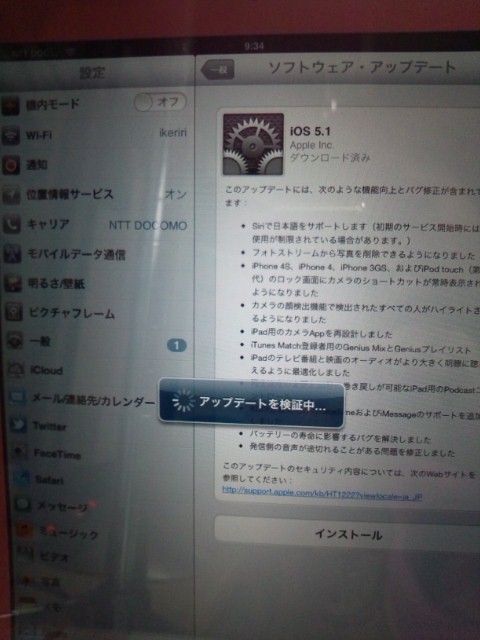Open 位置情報サービス location services row

tap(97, 195)
